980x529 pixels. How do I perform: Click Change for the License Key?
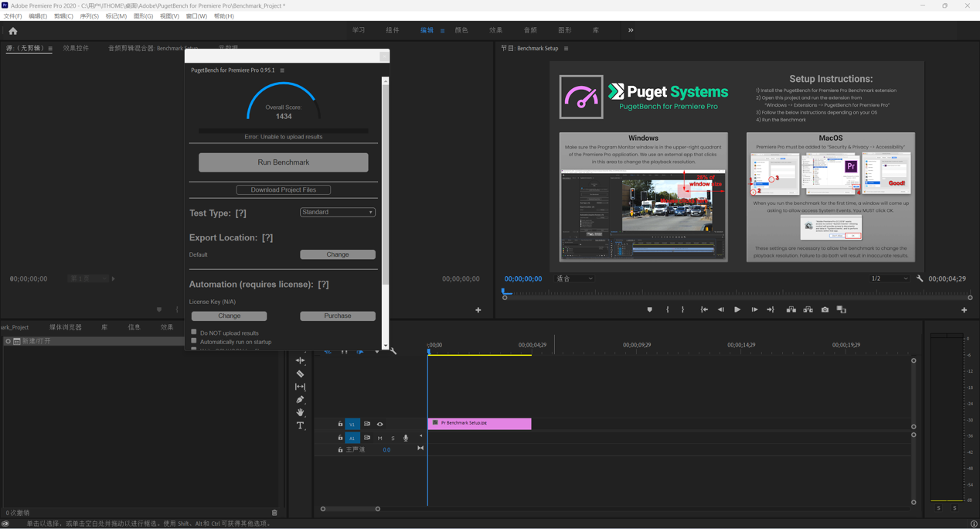230,316
